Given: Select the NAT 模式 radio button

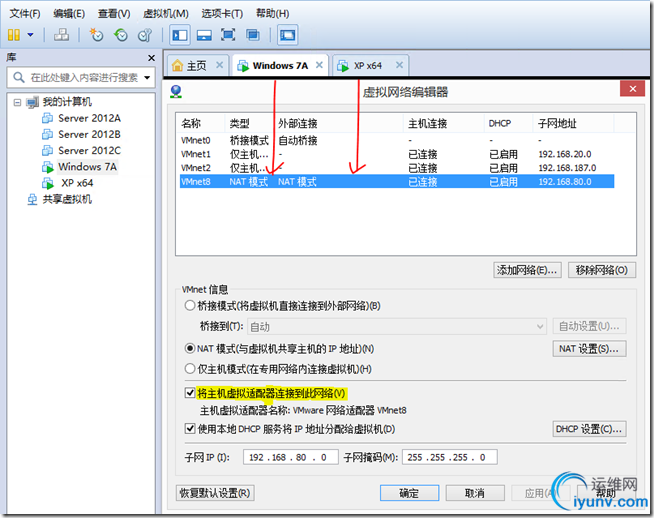Looking at the screenshot, I should tap(190, 348).
